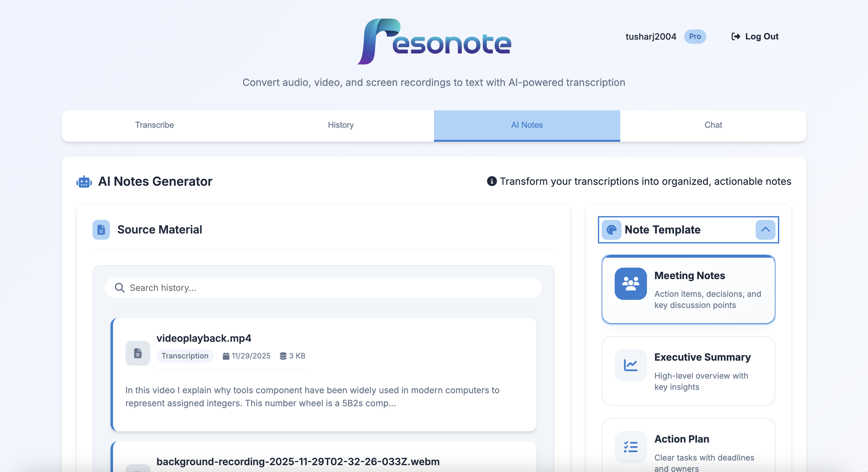Click the Action Plan checklist icon
Viewport: 868px width, 472px height.
pos(630,447)
